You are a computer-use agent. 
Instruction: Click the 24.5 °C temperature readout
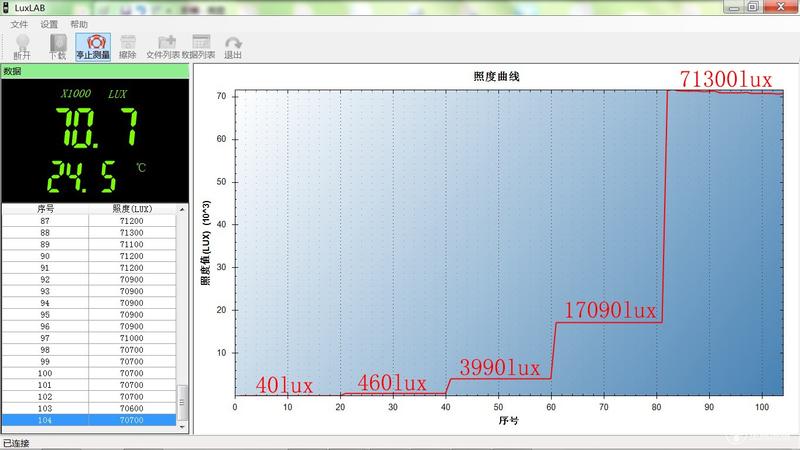[82, 177]
